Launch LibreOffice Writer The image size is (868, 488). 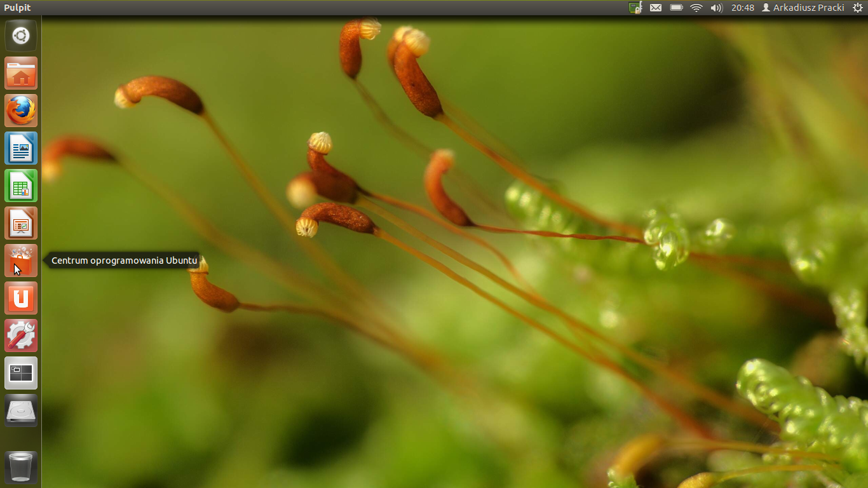pyautogui.click(x=21, y=148)
